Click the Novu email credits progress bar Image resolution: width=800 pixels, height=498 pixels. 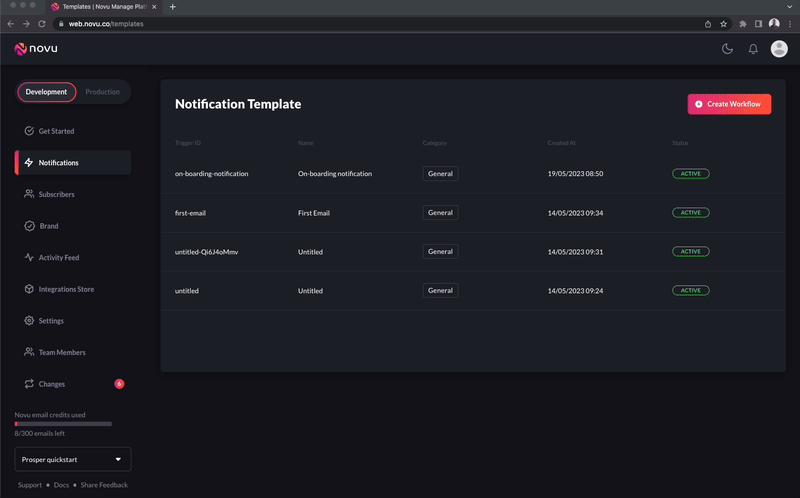pyautogui.click(x=63, y=424)
